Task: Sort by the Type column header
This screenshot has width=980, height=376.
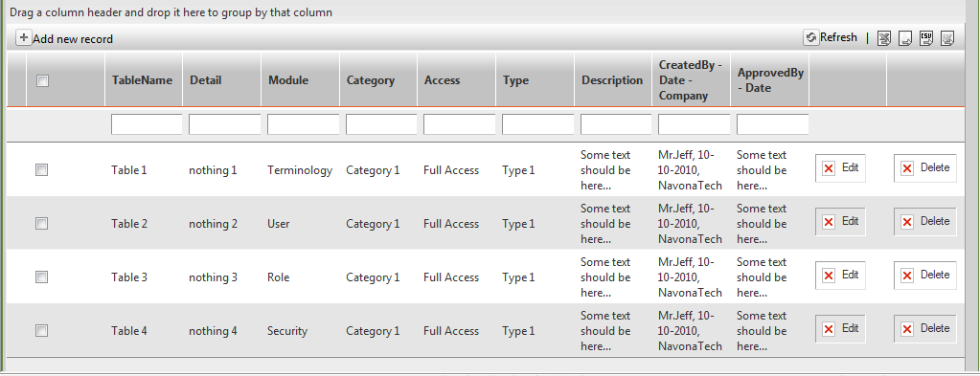Action: (515, 80)
